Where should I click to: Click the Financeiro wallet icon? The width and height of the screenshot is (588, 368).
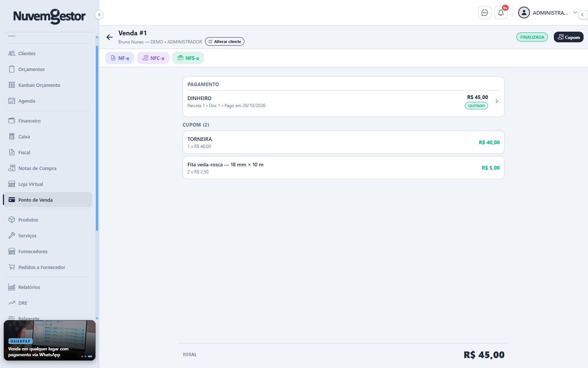(12, 121)
